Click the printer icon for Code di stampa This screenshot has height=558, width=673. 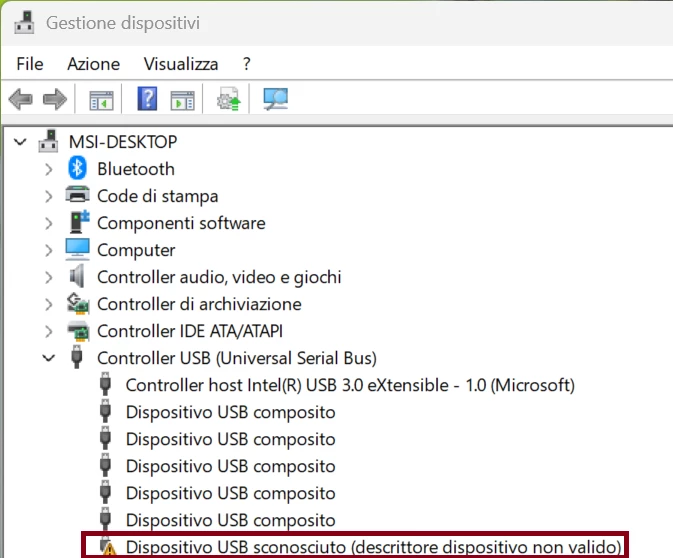pyautogui.click(x=78, y=195)
